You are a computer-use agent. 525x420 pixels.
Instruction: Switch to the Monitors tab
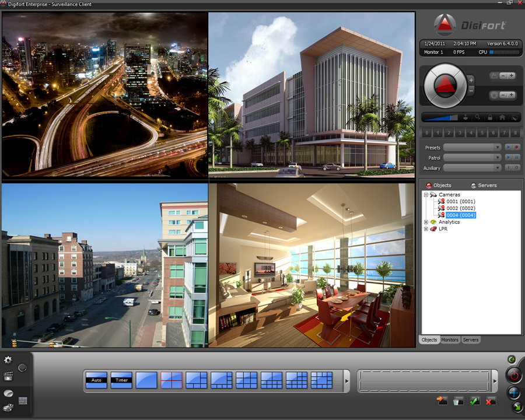[450, 339]
